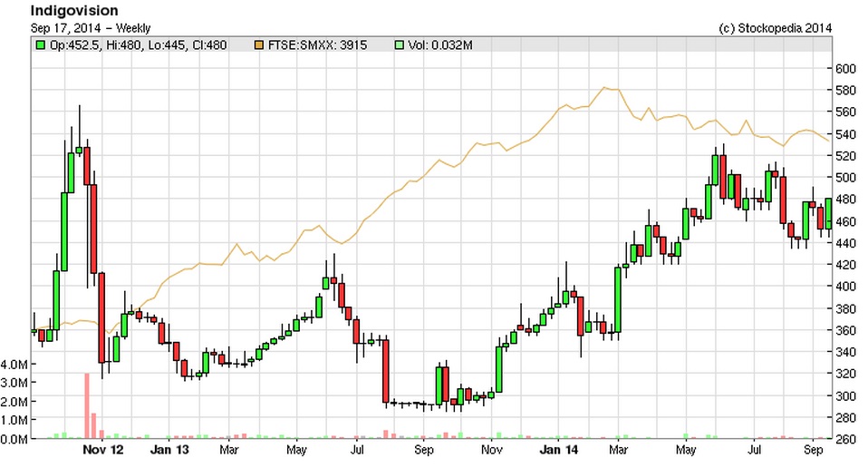Viewport: 868px width, 468px height.
Task: Click the 600 price axis label
Action: pos(845,69)
